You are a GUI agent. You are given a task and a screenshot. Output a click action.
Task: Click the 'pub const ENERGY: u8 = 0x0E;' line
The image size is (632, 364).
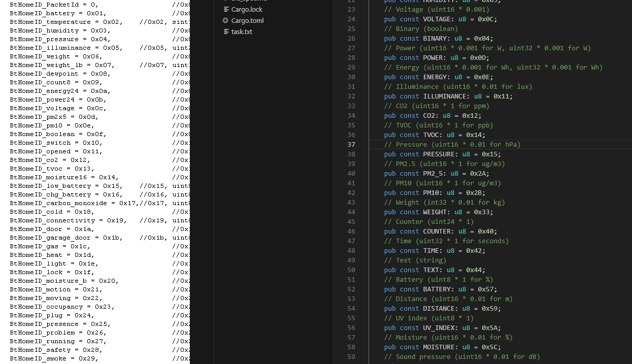(x=439, y=77)
